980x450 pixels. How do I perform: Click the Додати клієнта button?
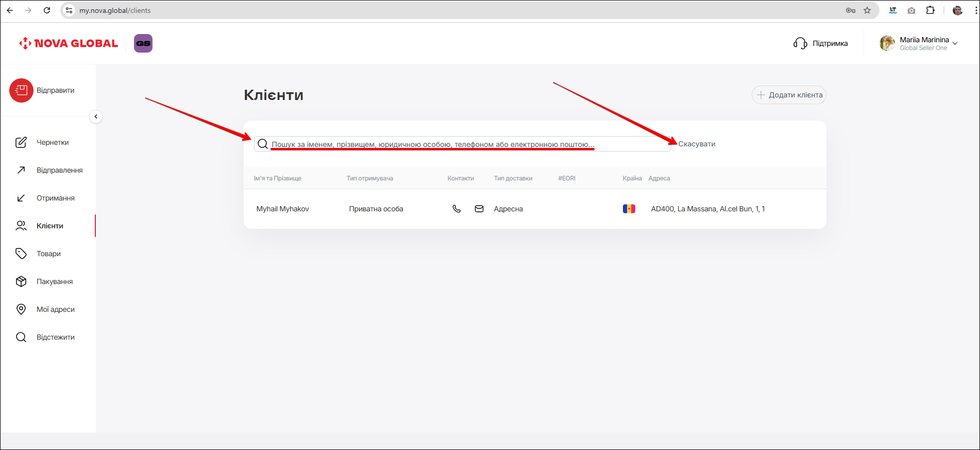pos(789,95)
